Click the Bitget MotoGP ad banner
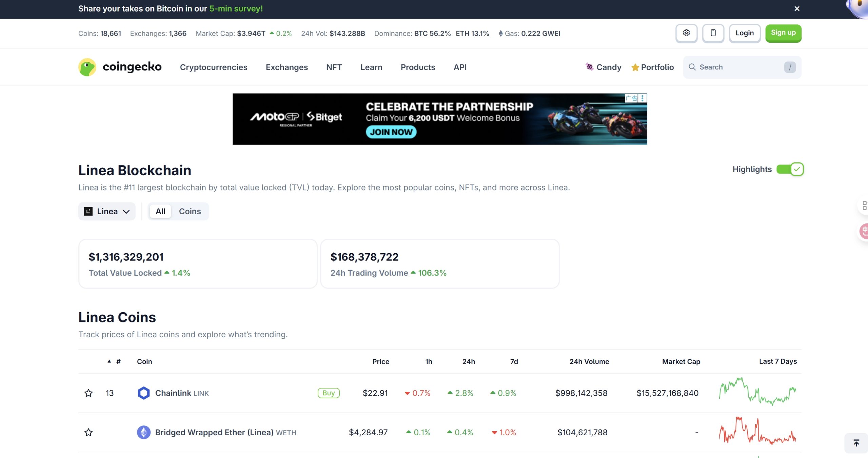 (440, 119)
